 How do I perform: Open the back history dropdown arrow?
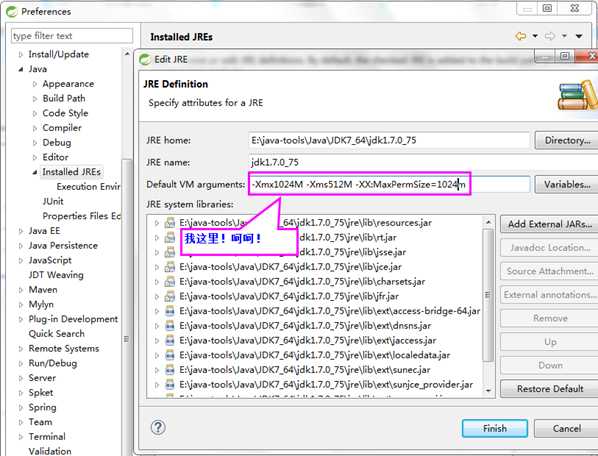[535, 36]
